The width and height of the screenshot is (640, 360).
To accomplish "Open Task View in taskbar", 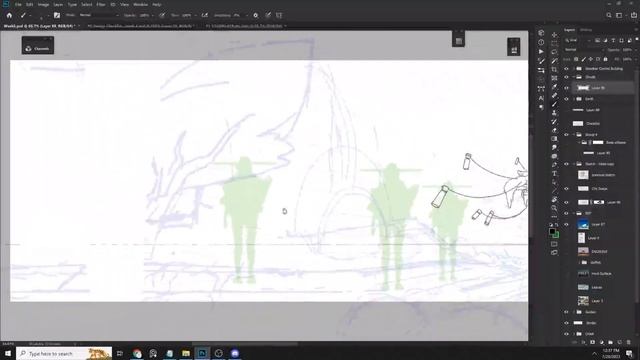I will pyautogui.click(x=120, y=353).
